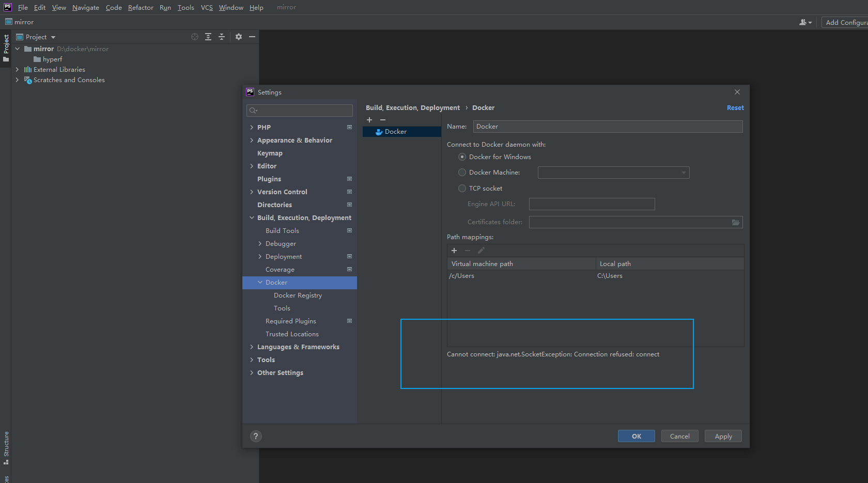This screenshot has width=868, height=483.
Task: Click the Expand All icon in Project panel
Action: (208, 37)
